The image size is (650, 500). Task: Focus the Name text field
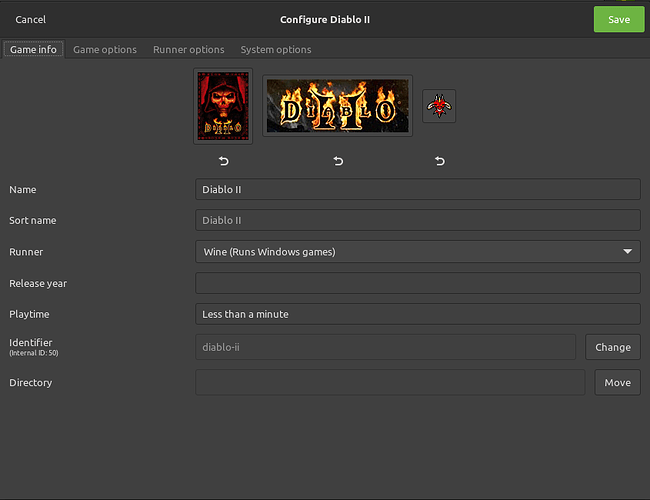click(417, 189)
